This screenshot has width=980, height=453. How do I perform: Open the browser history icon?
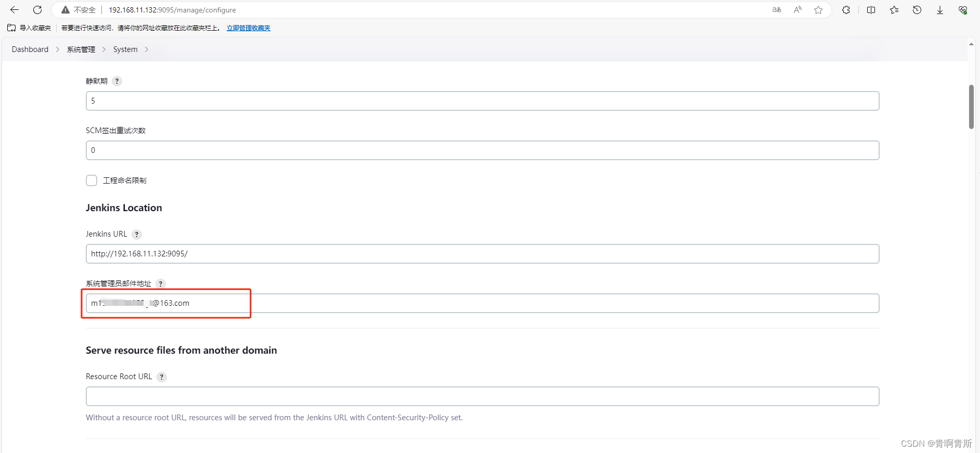pos(917,10)
